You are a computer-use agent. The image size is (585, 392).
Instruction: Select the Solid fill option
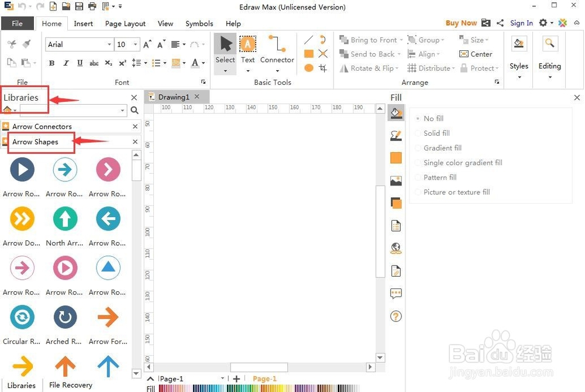[432, 133]
